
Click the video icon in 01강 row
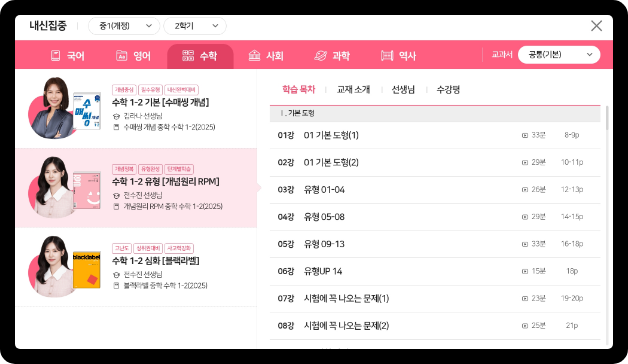pyautogui.click(x=525, y=135)
